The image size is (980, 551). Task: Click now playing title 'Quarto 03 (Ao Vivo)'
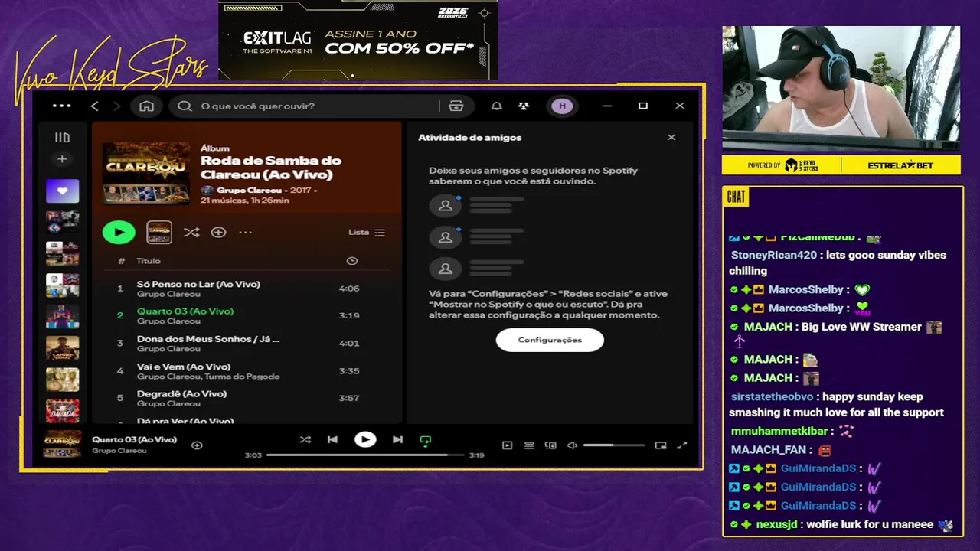point(134,439)
